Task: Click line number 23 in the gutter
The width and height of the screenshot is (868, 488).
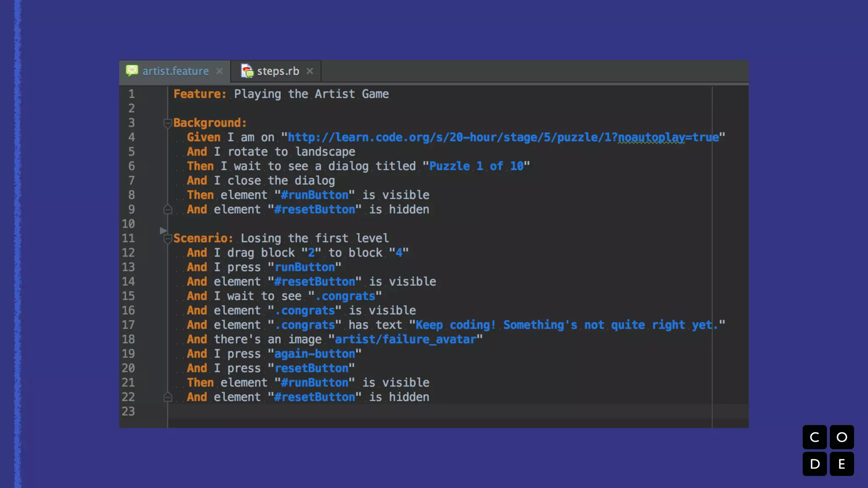Action: [x=128, y=411]
